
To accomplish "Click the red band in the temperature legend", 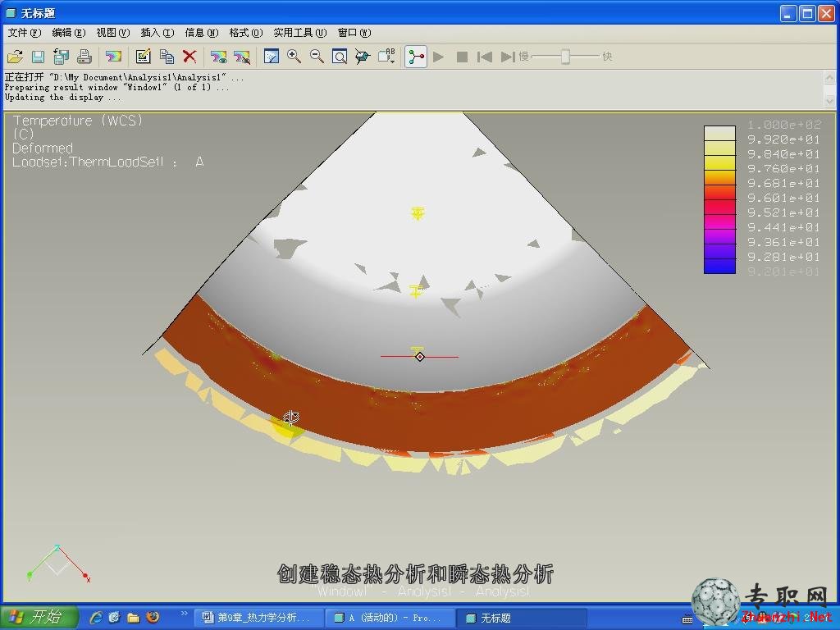I will (719, 206).
